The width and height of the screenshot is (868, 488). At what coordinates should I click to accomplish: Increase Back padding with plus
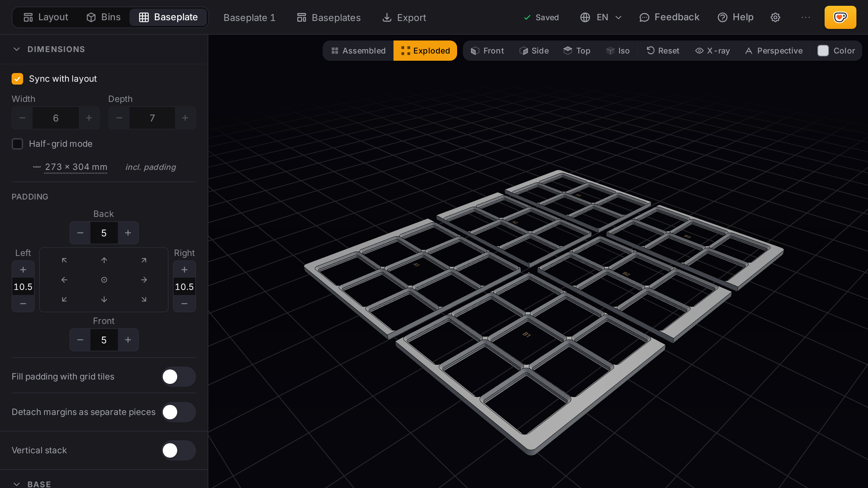point(128,233)
